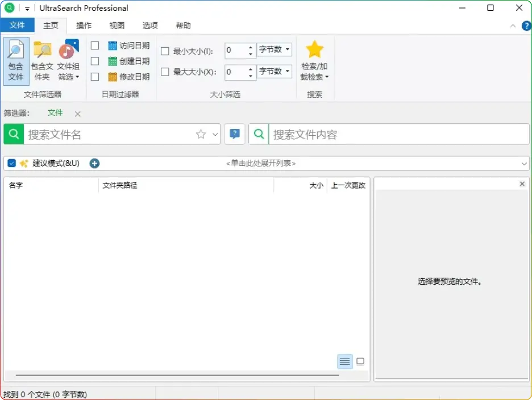Viewport: 532px width, 400px height.
Task: Click the 建议模式 sparkle icon
Action: click(x=24, y=164)
